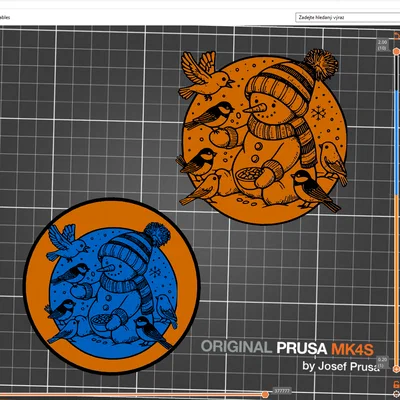The width and height of the screenshot is (400, 400).
Task: Click the horizontal move slider thumb at 377777
Action: 265,395
